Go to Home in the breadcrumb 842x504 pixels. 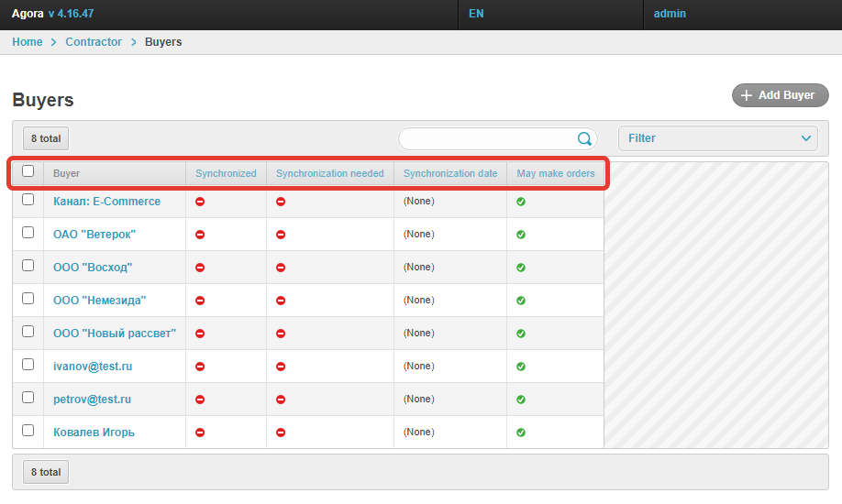pos(28,42)
